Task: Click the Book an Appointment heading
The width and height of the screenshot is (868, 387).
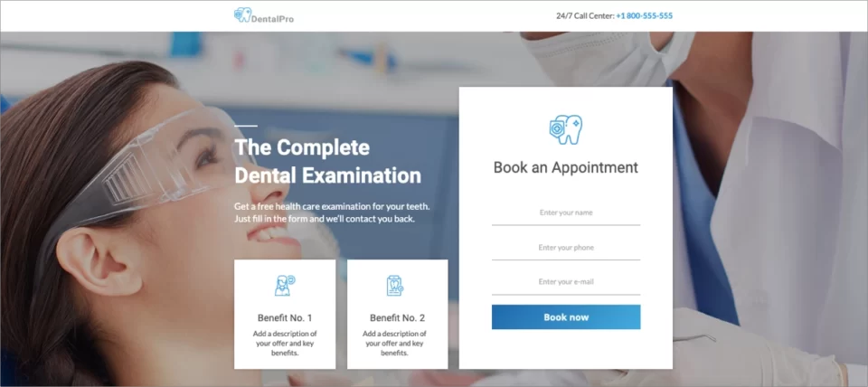Action: (566, 167)
